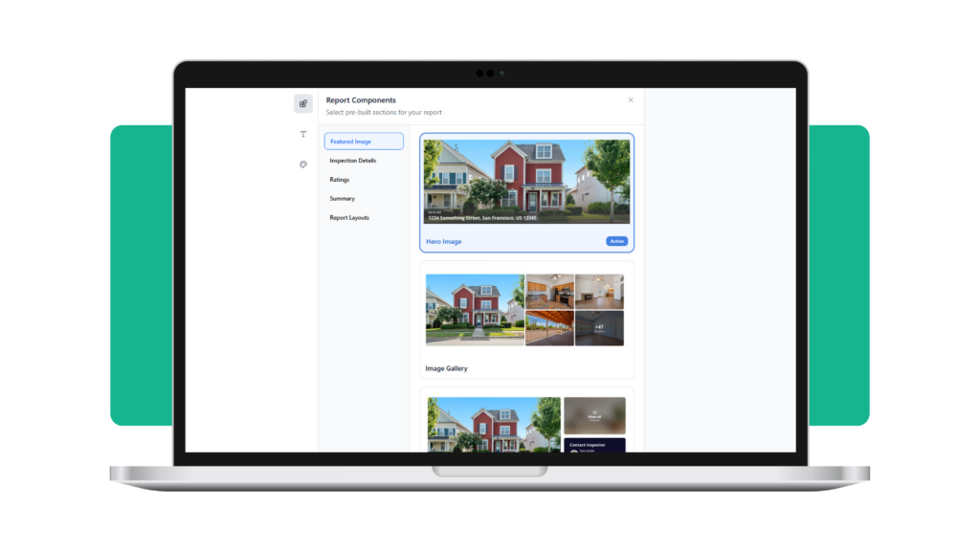Open Report Layouts in the sidebar
This screenshot has height=551, width=980.
tap(350, 217)
